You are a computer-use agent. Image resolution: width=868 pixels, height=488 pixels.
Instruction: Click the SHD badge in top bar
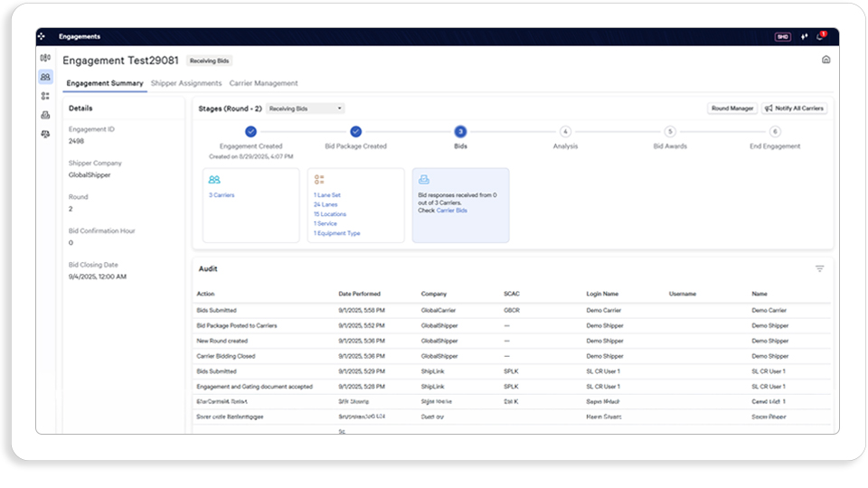(x=782, y=37)
